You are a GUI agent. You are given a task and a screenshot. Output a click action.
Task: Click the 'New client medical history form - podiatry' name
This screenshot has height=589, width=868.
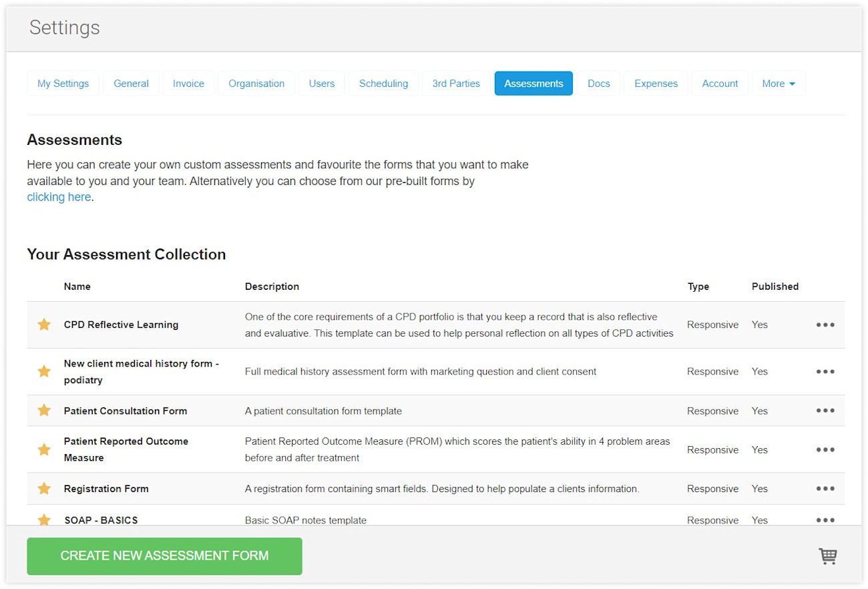pyautogui.click(x=142, y=371)
